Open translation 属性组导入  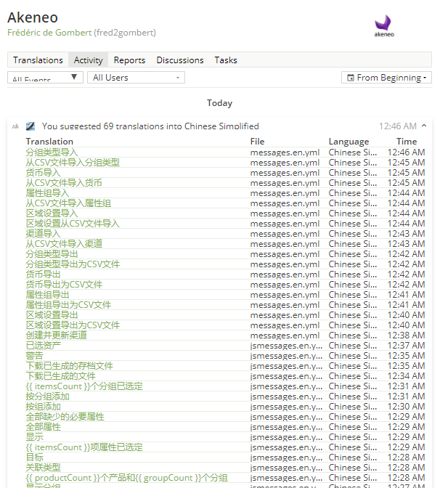coord(47,193)
